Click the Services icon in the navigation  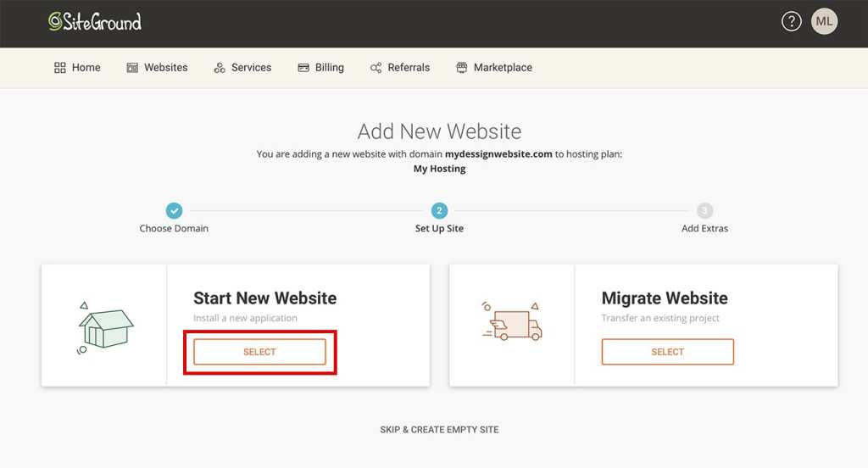[x=220, y=68]
